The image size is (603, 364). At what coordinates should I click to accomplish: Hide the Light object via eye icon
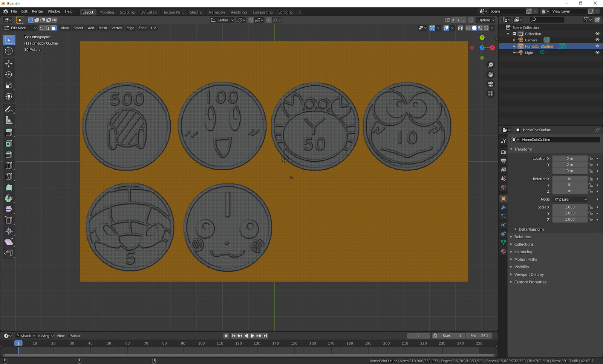click(597, 53)
